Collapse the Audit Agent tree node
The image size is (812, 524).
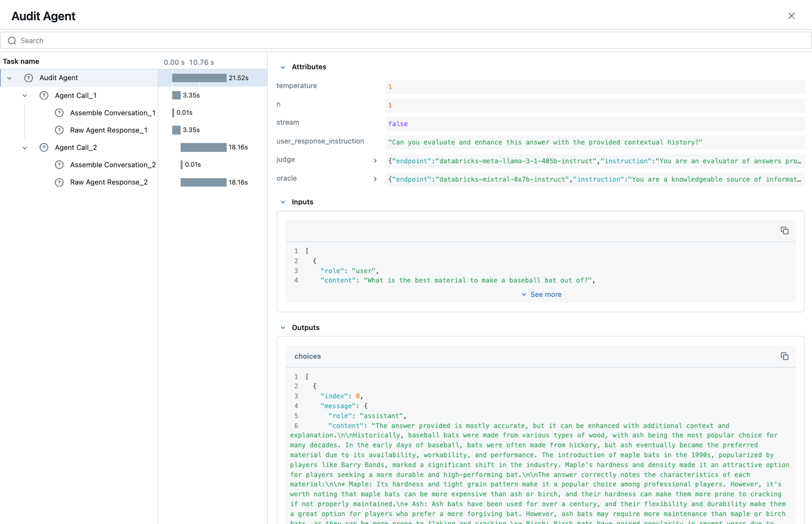[9, 78]
